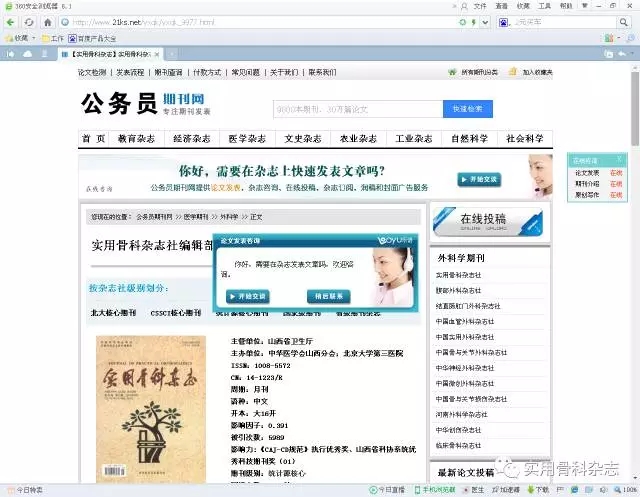Click the Reload page icon
640x497 pixels.
pos(29,22)
